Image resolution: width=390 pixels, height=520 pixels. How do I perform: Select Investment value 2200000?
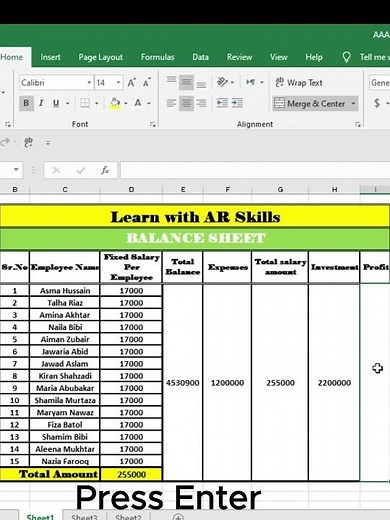click(334, 382)
